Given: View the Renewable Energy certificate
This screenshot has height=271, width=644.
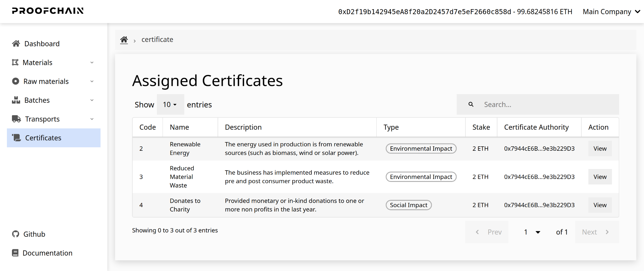Looking at the screenshot, I should click(600, 149).
